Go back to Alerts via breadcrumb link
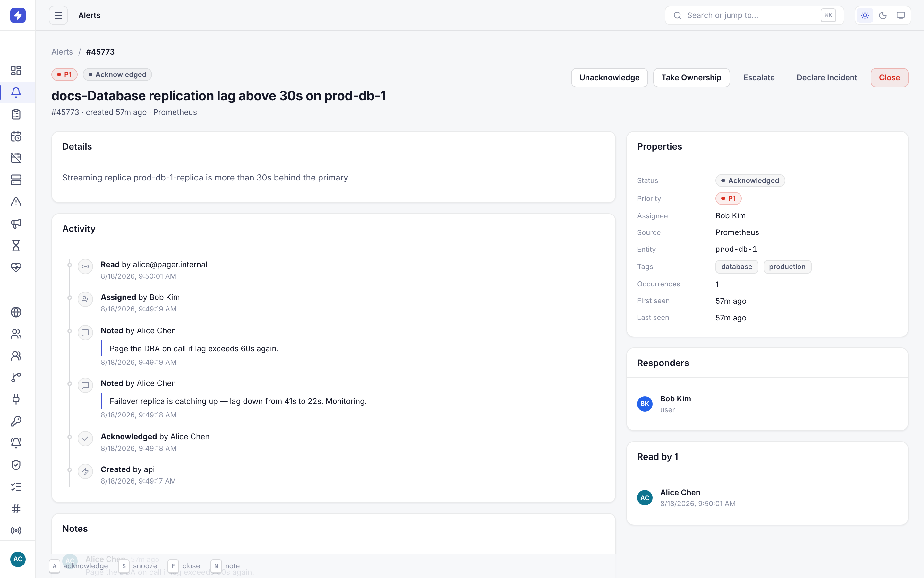Screen dimensions: 924x578 point(62,52)
